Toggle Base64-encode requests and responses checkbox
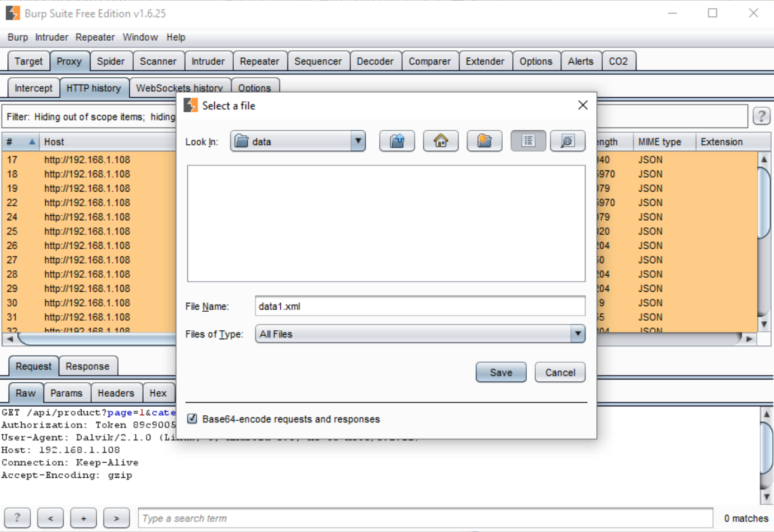 (x=192, y=419)
